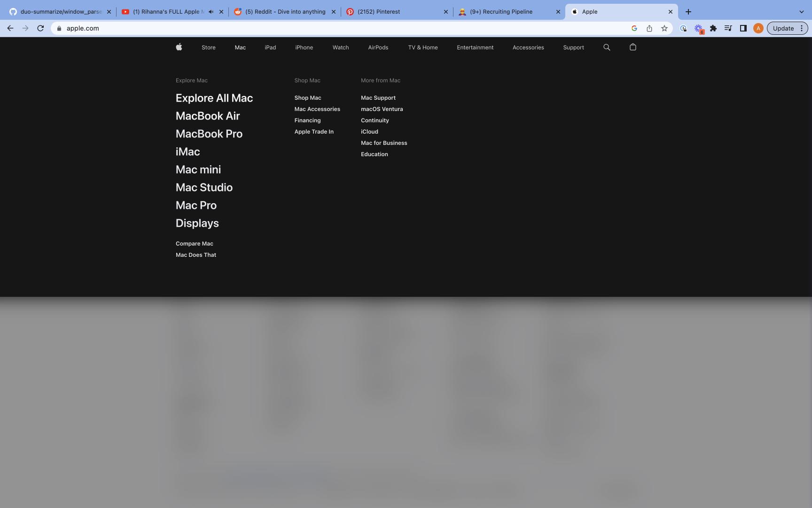The height and width of the screenshot is (508, 812).
Task: Open Support navigation item
Action: [573, 48]
